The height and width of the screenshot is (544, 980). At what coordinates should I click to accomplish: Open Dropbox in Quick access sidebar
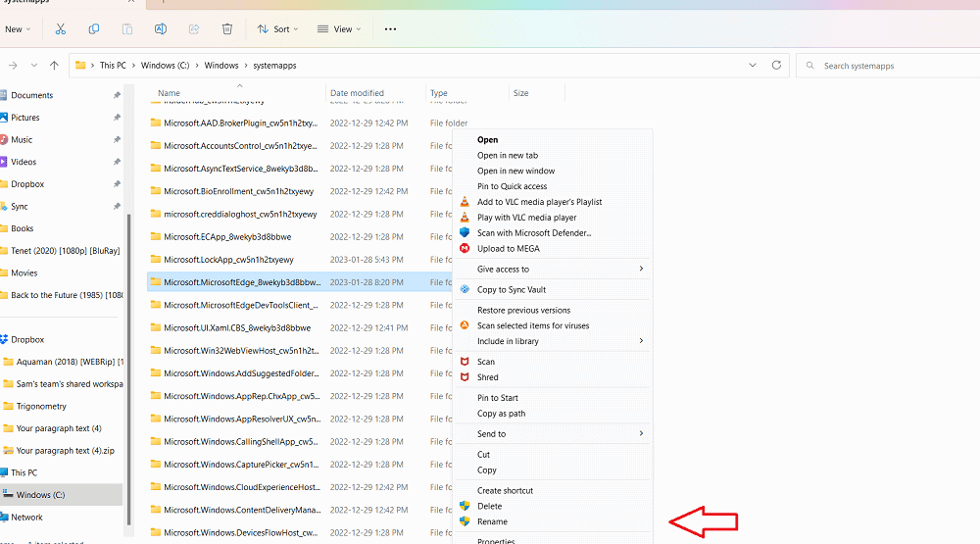pyautogui.click(x=27, y=184)
